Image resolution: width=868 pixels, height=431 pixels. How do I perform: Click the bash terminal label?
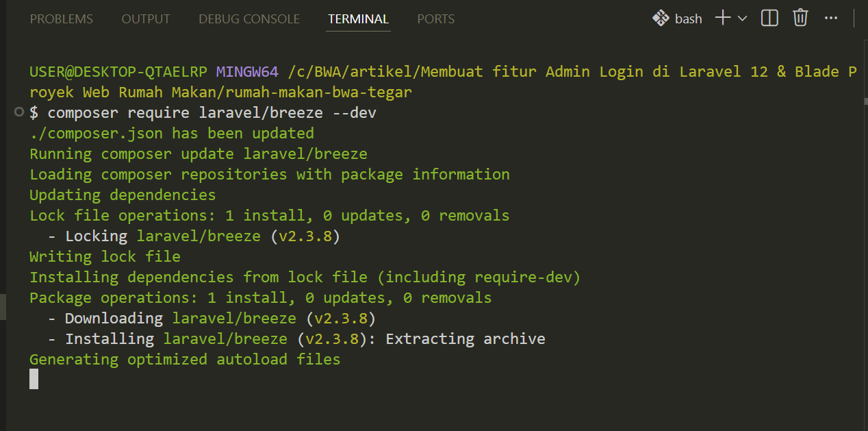point(688,19)
